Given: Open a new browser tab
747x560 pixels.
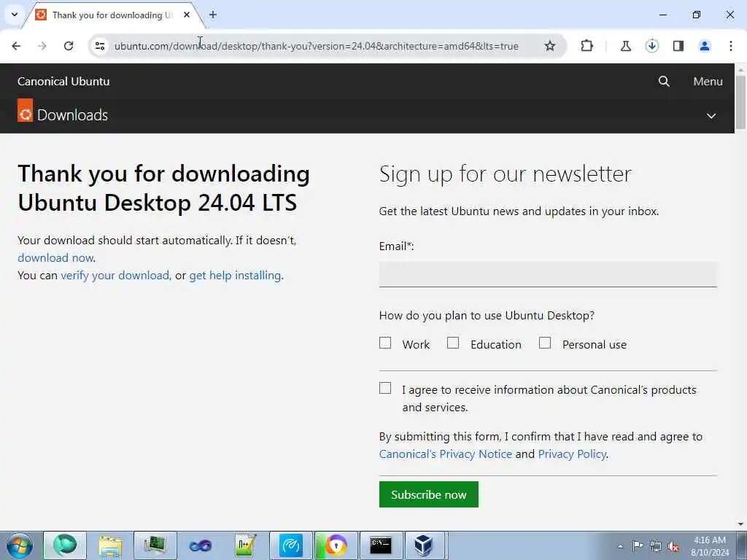Looking at the screenshot, I should (213, 15).
